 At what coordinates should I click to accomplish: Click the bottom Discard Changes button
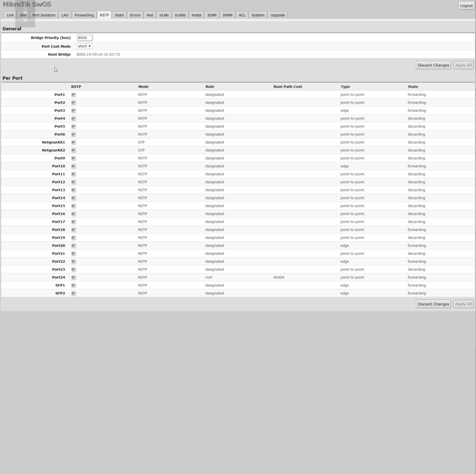[x=433, y=304]
